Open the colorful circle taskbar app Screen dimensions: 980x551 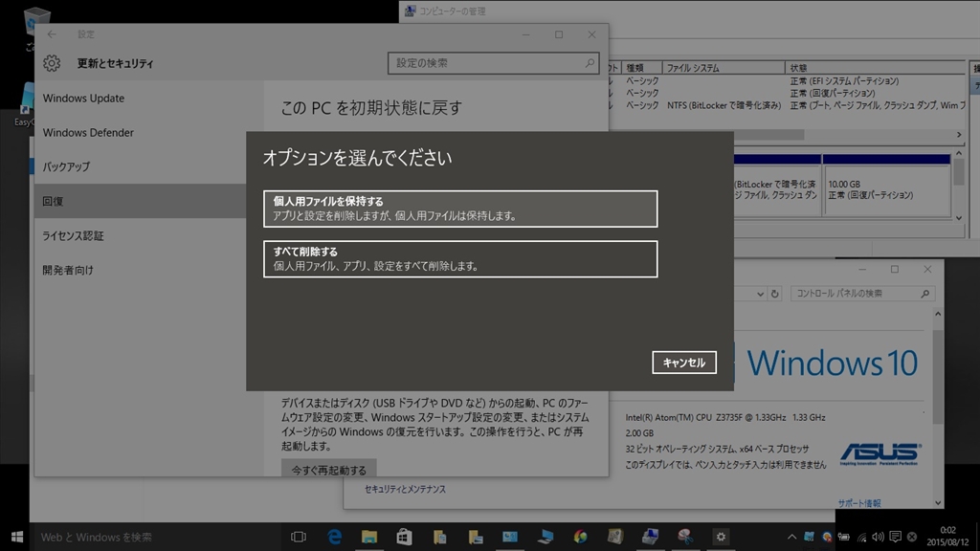580,537
